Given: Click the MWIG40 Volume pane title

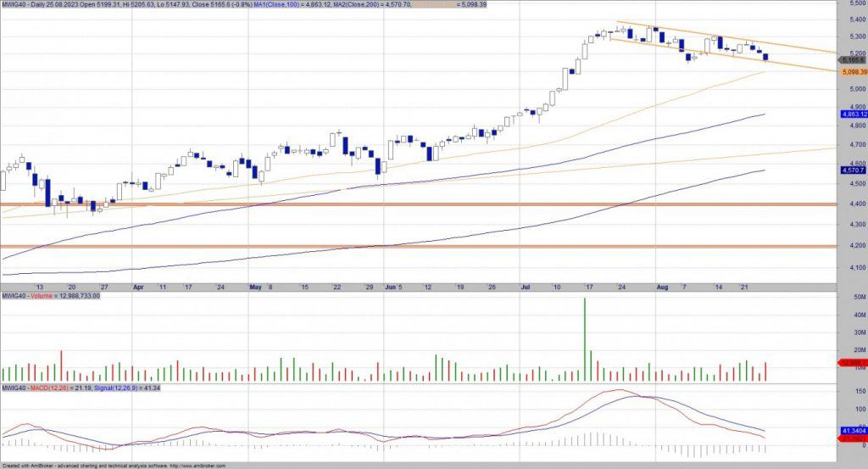Looking at the screenshot, I should click(x=50, y=296).
